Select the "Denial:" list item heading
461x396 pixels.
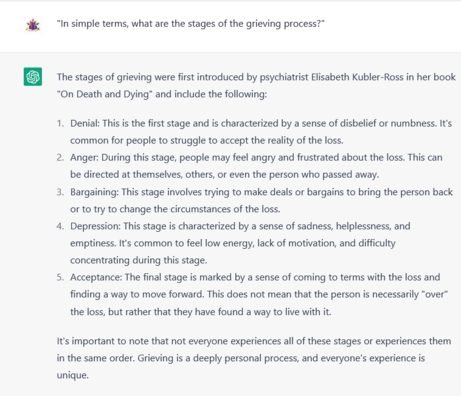point(85,123)
